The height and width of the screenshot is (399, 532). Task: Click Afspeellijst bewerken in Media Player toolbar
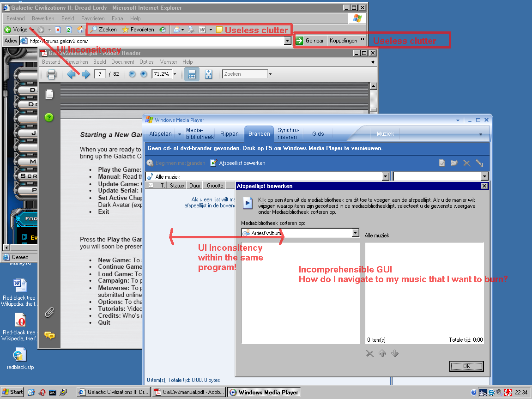click(x=238, y=163)
